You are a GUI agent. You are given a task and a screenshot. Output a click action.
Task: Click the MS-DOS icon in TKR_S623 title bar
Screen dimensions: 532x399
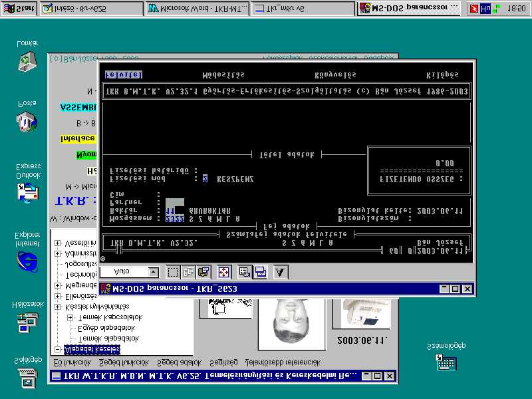pos(106,289)
